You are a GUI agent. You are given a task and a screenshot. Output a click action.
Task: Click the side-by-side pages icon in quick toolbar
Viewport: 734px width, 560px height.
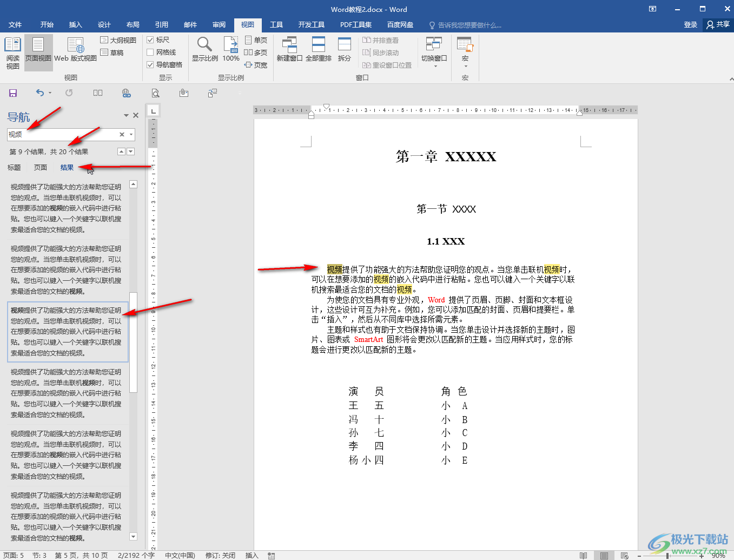pyautogui.click(x=98, y=93)
